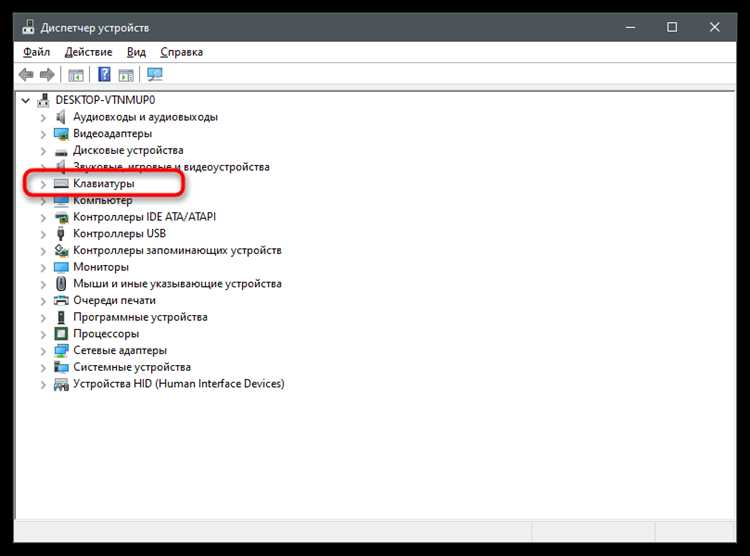Click the show/hide console tree toolbar icon
Image resolution: width=750 pixels, height=556 pixels.
tap(76, 75)
